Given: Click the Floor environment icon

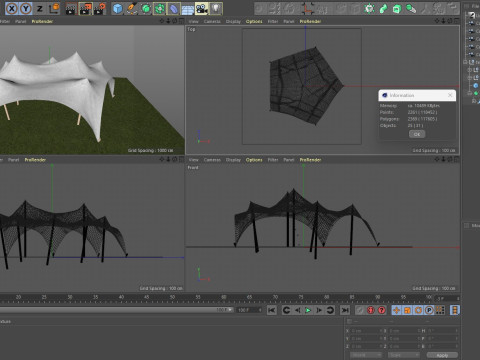Looking at the screenshot, I should click(x=187, y=9).
